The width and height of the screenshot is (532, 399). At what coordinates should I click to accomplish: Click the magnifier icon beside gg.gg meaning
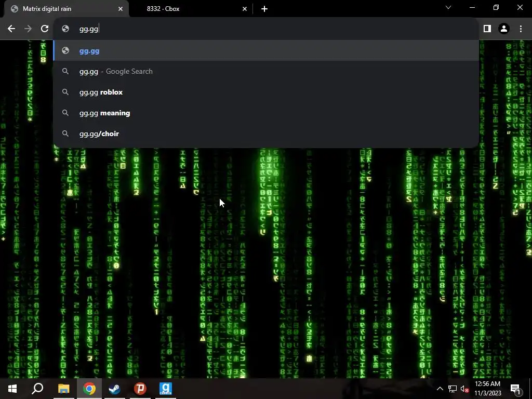click(65, 113)
